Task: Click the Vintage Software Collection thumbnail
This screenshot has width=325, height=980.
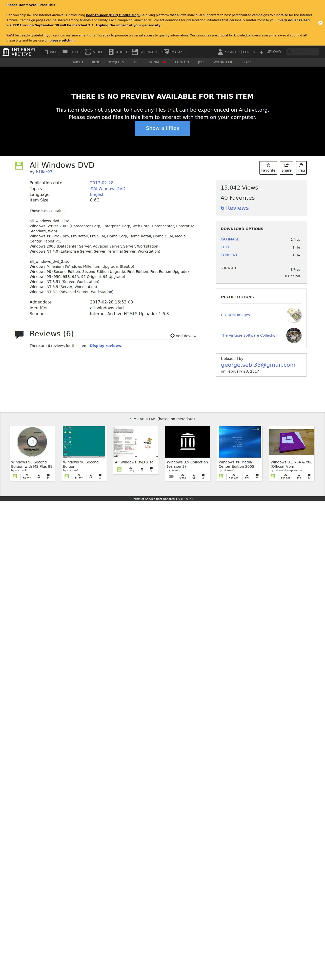Action: click(x=294, y=336)
